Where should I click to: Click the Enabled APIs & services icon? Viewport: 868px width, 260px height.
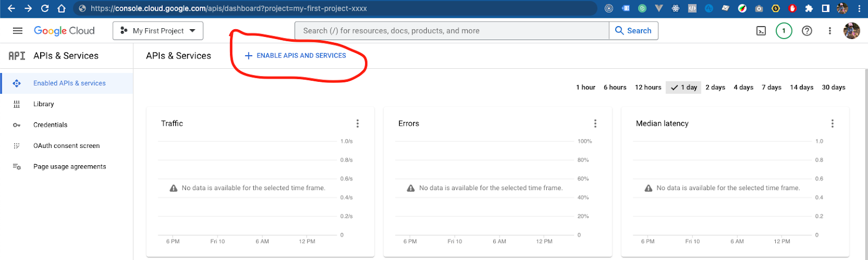coord(17,83)
